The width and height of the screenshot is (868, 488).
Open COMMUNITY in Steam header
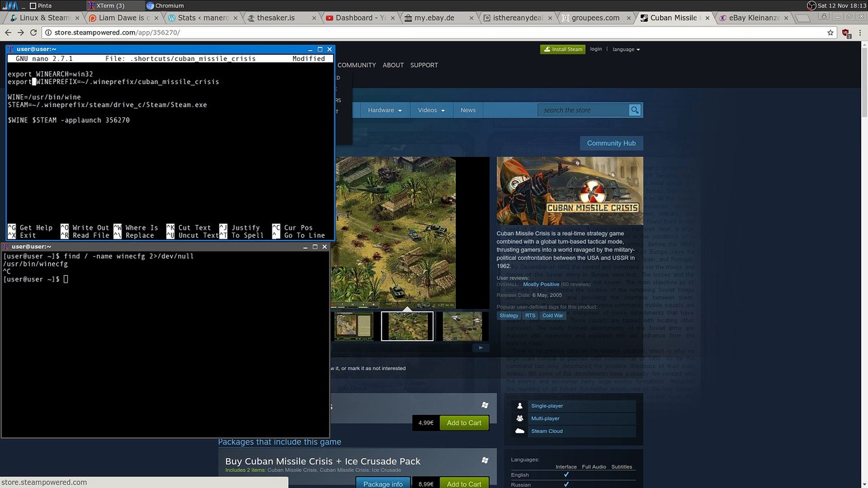click(357, 65)
